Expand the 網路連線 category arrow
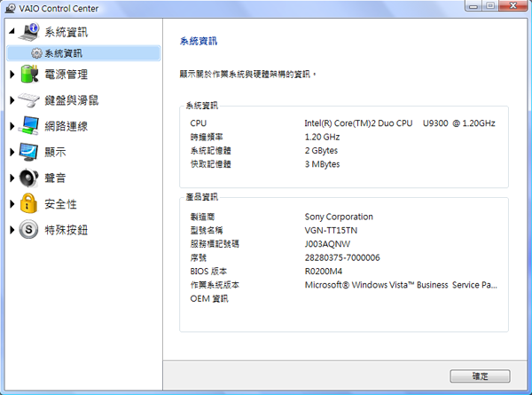Viewport: 532px width, 395px height. click(12, 126)
